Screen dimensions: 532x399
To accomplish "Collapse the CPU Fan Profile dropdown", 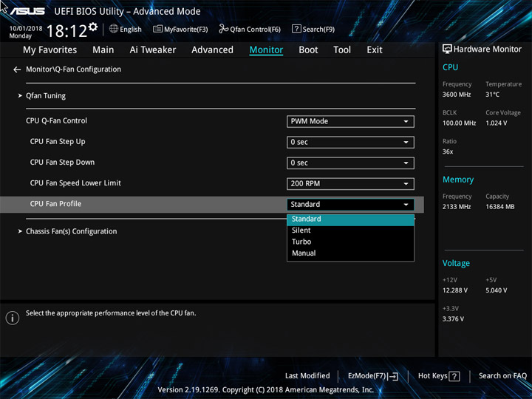I will [x=350, y=205].
